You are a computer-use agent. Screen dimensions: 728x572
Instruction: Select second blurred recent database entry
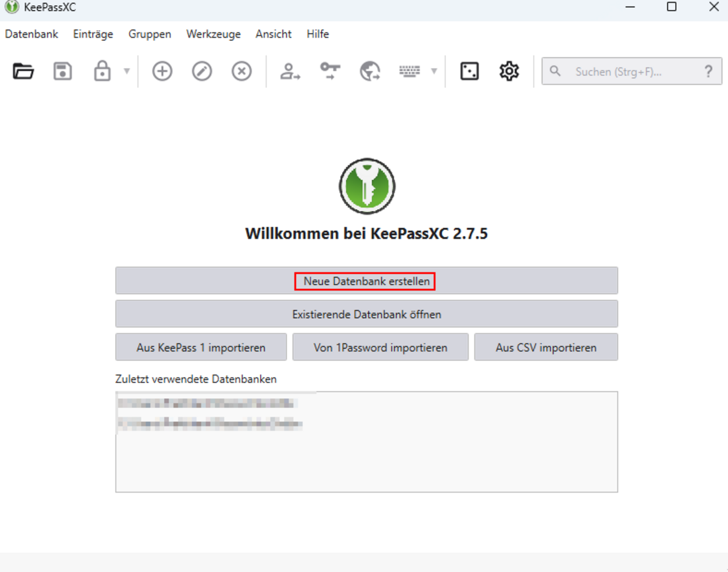[x=210, y=424]
